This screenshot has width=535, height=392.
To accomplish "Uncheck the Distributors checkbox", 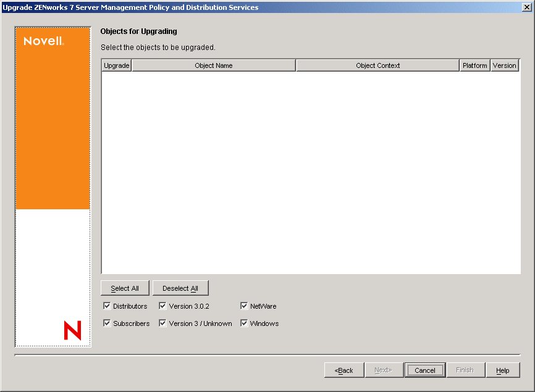I will pyautogui.click(x=107, y=306).
